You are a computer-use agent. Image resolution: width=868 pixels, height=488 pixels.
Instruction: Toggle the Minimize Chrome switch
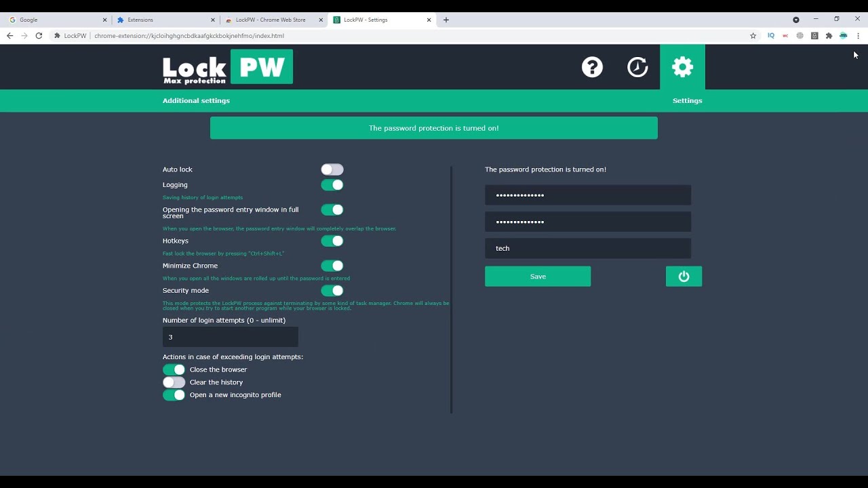tap(332, 266)
